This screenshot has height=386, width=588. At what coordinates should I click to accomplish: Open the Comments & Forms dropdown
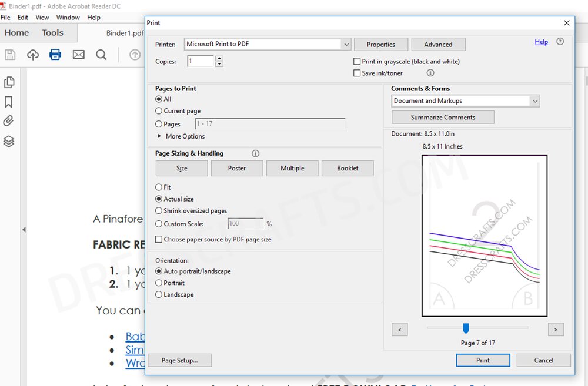[534, 101]
